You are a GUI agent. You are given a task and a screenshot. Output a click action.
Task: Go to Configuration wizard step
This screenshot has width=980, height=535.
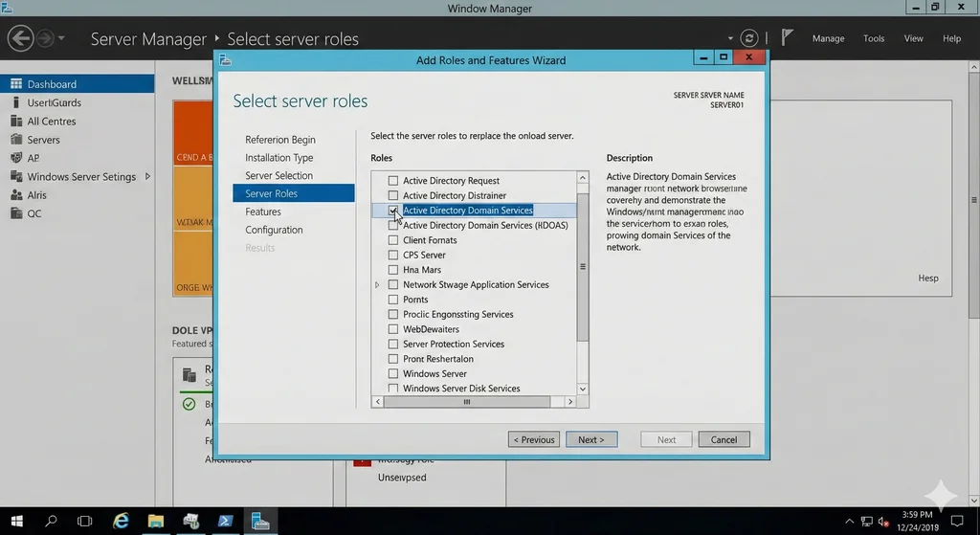click(274, 230)
